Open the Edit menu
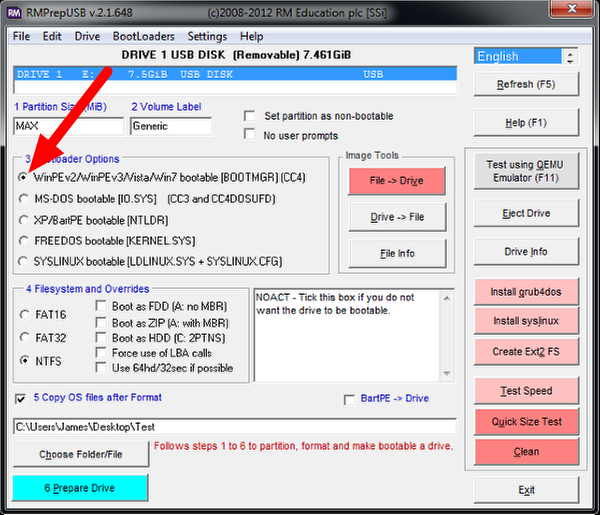This screenshot has height=515, width=600. (x=52, y=36)
